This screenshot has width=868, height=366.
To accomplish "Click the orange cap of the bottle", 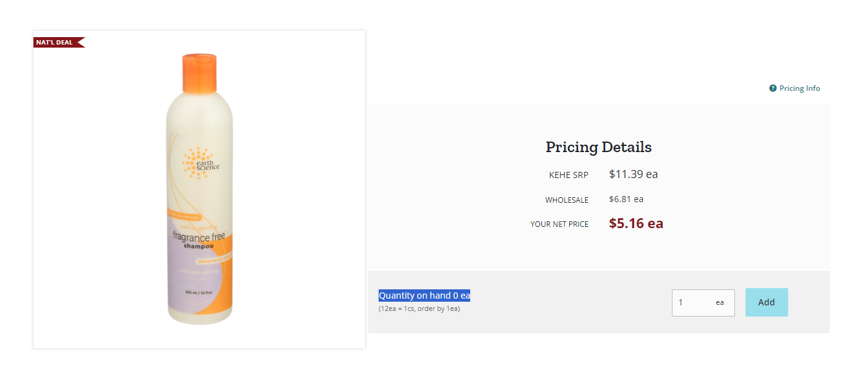I will tap(200, 73).
